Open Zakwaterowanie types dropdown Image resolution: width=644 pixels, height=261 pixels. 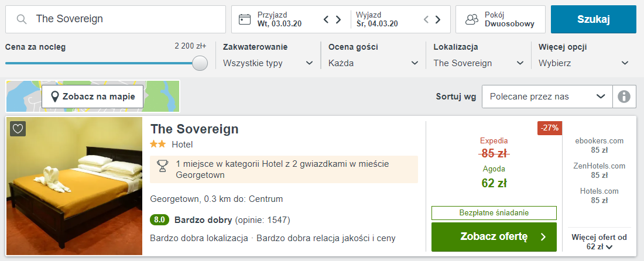268,63
